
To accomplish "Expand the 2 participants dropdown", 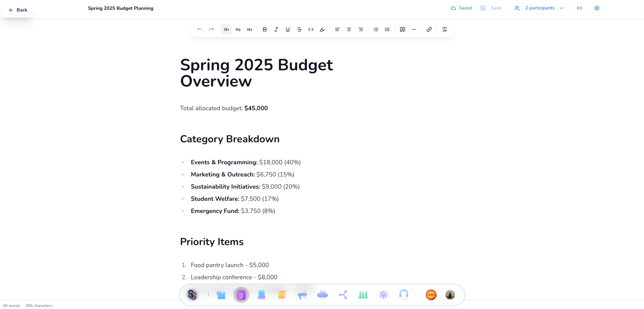I will [x=539, y=8].
